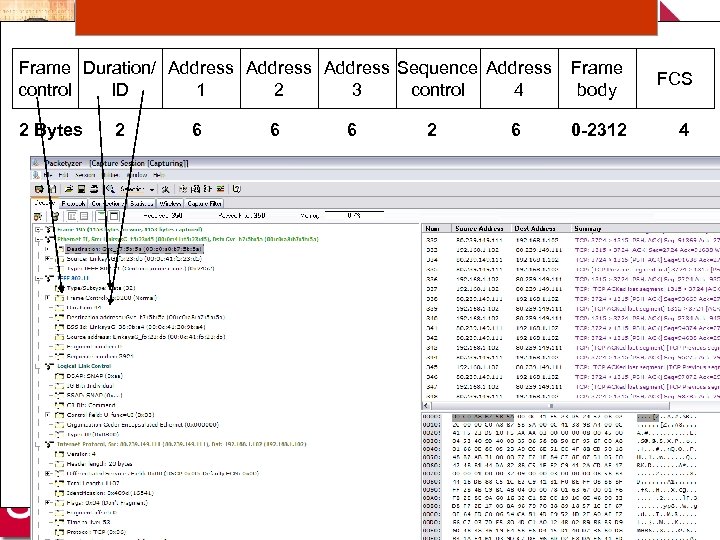Click the find packet magnifier icon

pos(110,189)
